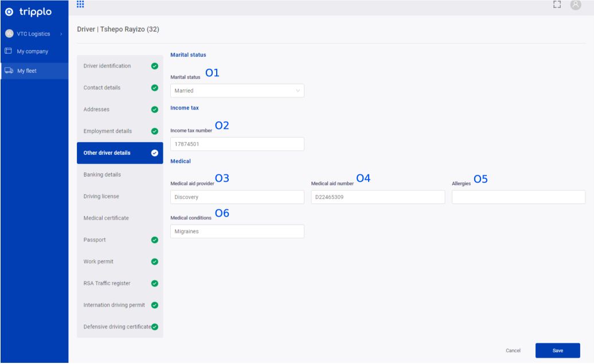594x364 pixels.
Task: Click green checkmark beside Driver identification
Action: point(154,66)
